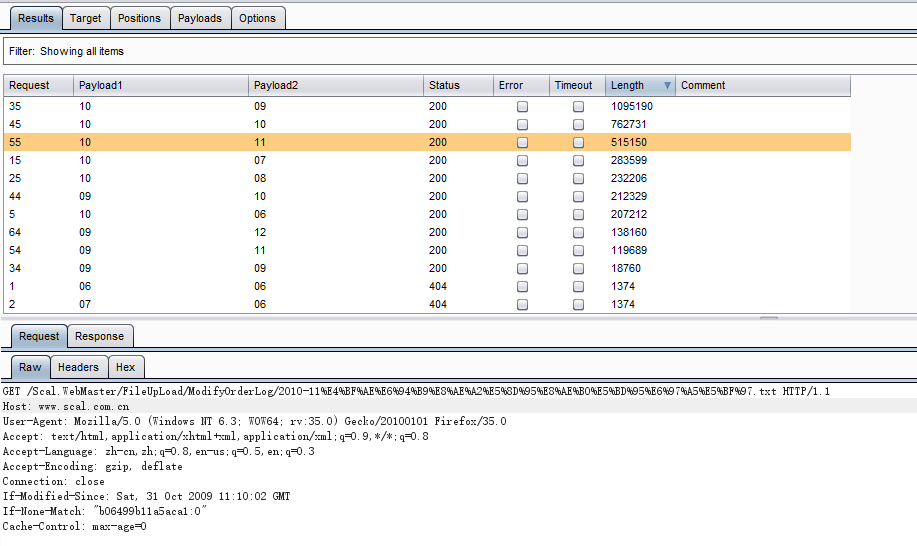This screenshot has width=917, height=546.
Task: Sort by the Request column header
Action: 39,85
